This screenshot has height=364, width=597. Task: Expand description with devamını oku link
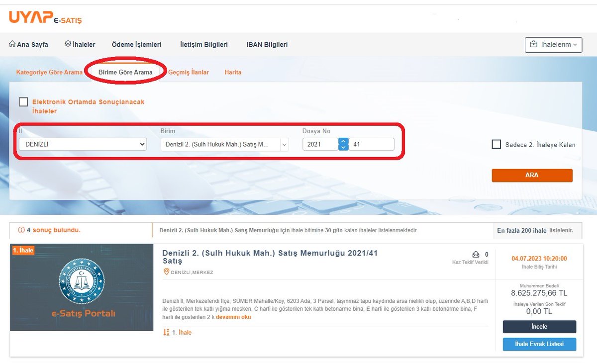point(233,317)
